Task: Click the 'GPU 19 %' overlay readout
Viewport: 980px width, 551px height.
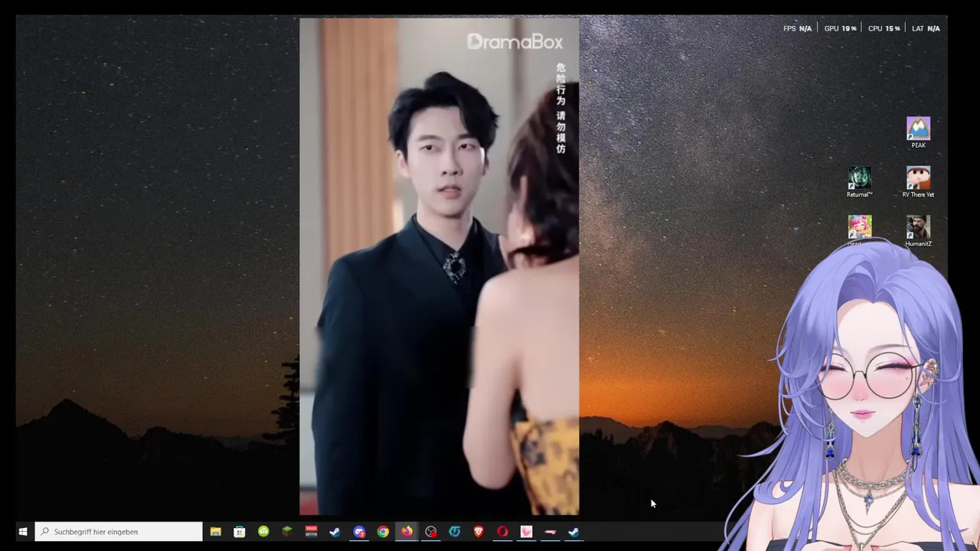Action: click(x=840, y=28)
